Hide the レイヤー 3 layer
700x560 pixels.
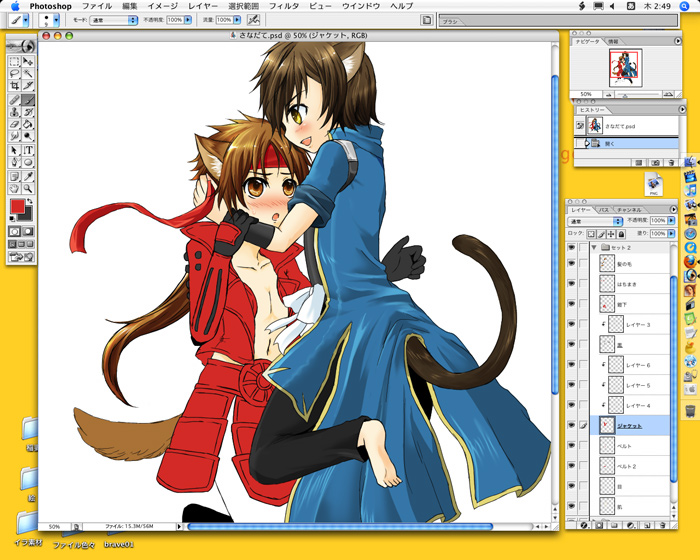click(x=571, y=324)
